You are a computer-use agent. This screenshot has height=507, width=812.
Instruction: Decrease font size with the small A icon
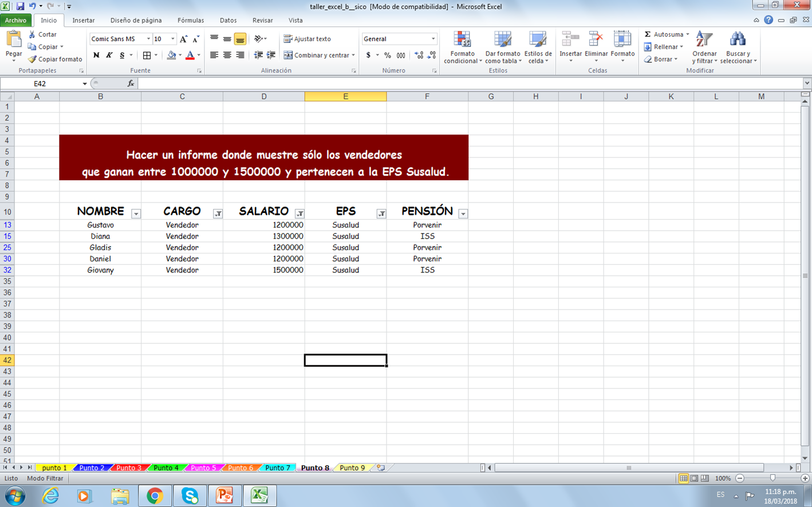[x=196, y=39]
